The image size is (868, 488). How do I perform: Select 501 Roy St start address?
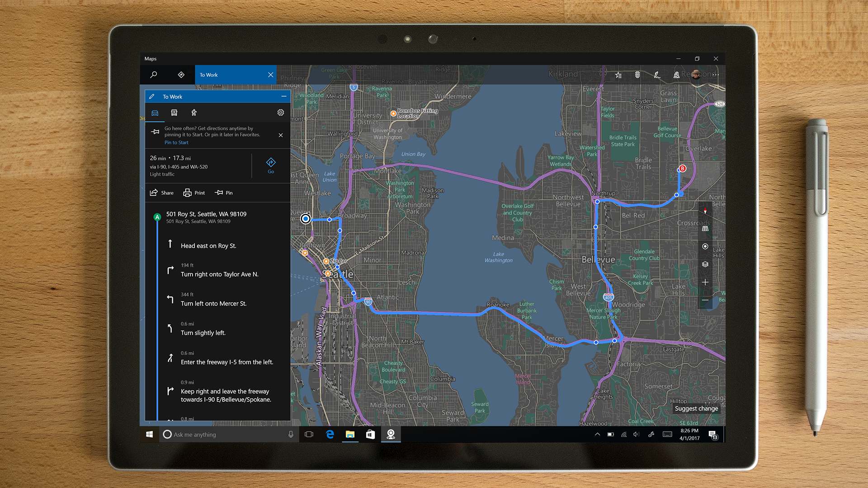(x=206, y=217)
